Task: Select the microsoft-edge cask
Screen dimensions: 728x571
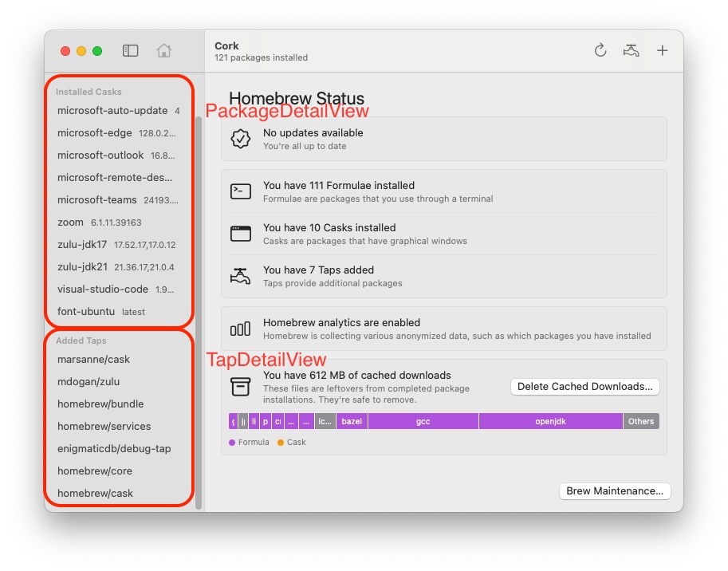Action: coord(119,132)
